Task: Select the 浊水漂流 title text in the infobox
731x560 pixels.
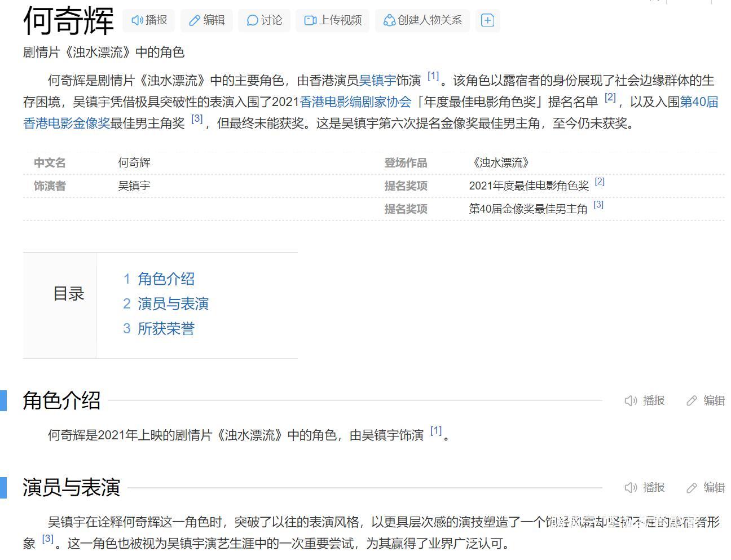Action: click(x=500, y=162)
